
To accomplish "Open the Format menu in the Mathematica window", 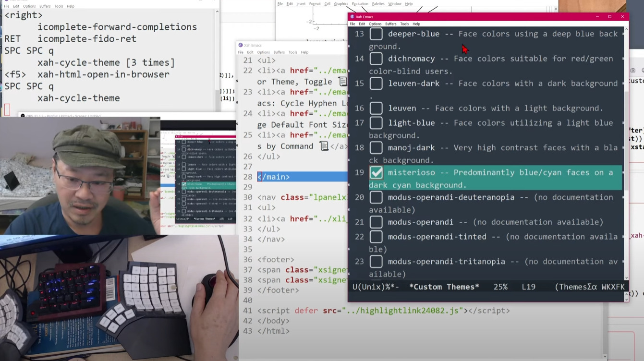I will coord(315,4).
